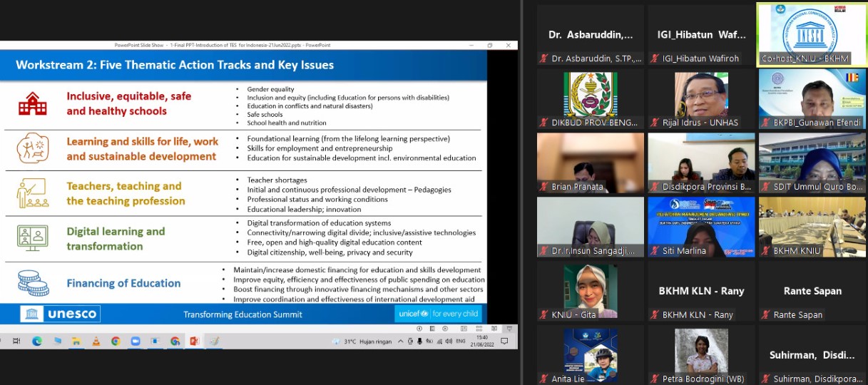Click the school building icon on slide
Screen dimensions: 868x385
tap(33, 104)
